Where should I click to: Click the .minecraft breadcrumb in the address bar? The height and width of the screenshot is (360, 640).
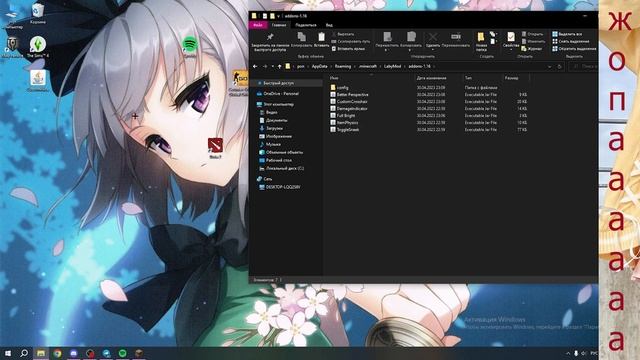click(367, 66)
